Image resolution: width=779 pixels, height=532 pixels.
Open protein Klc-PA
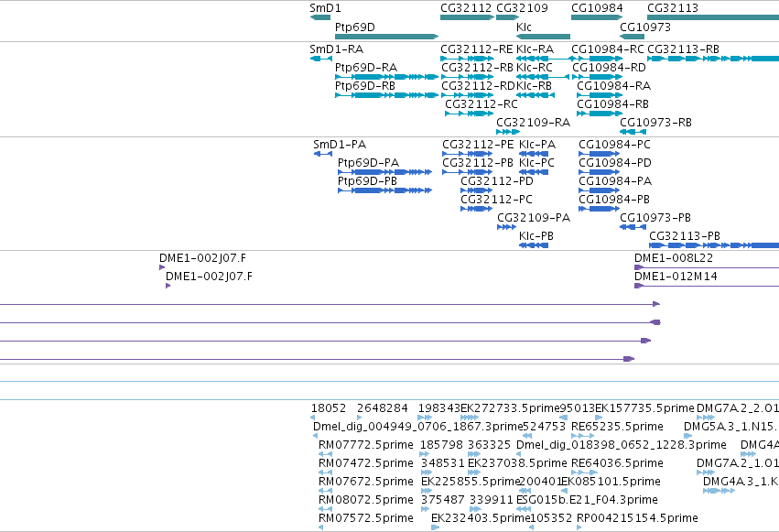point(537,145)
